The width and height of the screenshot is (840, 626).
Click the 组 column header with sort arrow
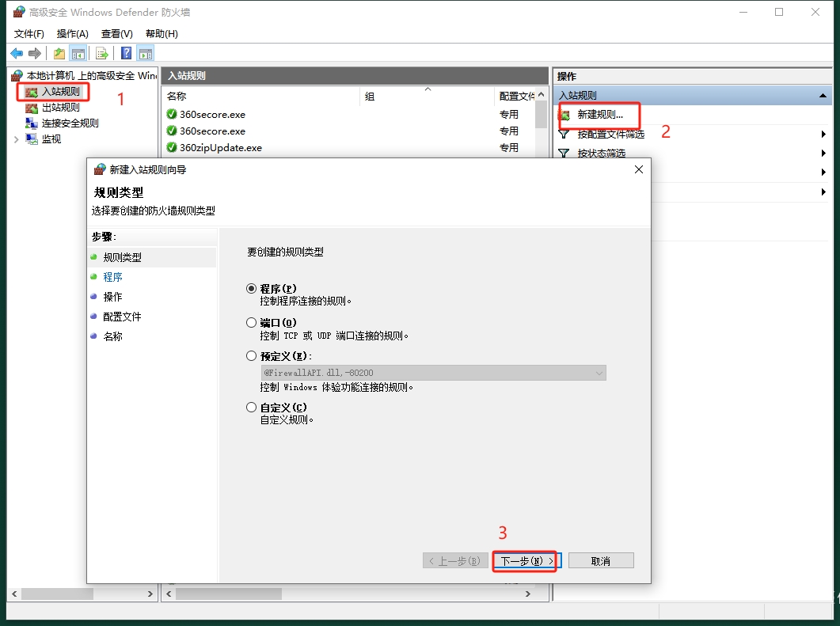click(x=427, y=96)
